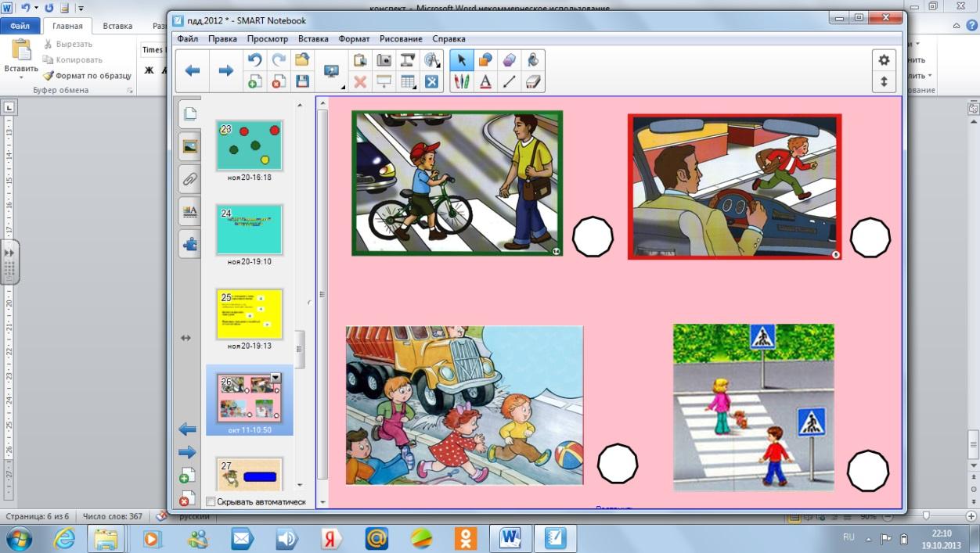Click 'Вырезать' in Word ribbon
980x553 pixels.
[68, 44]
